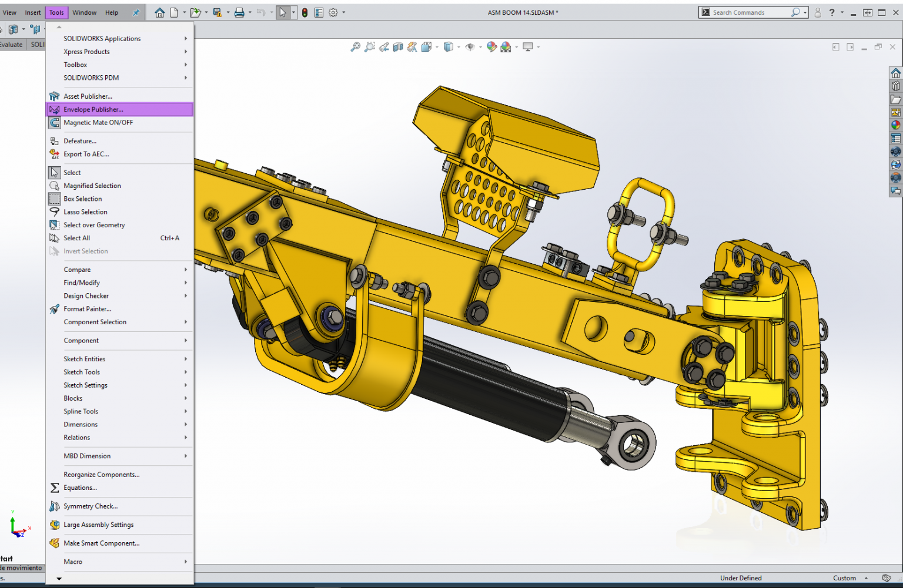The width and height of the screenshot is (903, 588).
Task: Click the New Document button
Action: coord(174,12)
